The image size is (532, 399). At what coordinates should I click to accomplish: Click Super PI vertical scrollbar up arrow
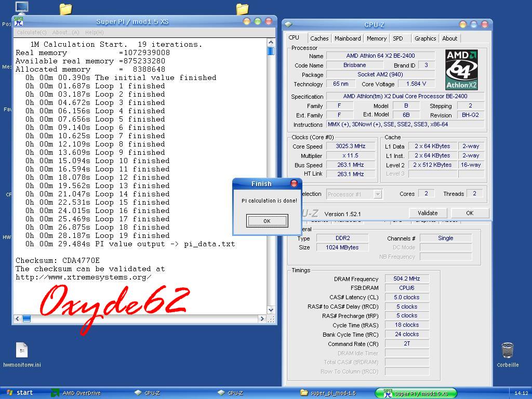[x=271, y=43]
